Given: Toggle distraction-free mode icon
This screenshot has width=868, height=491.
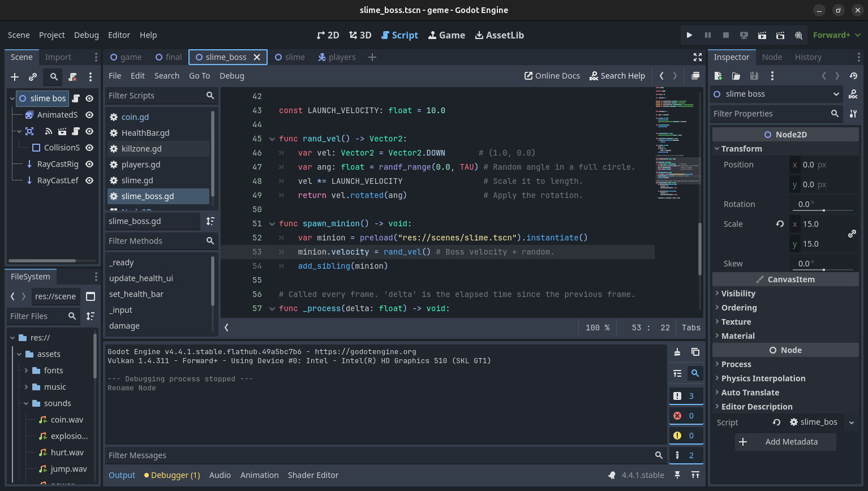Looking at the screenshot, I should tap(698, 57).
